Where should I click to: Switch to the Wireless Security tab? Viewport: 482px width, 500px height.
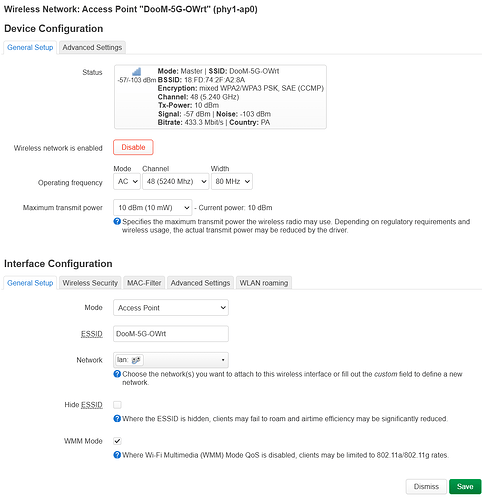point(90,283)
